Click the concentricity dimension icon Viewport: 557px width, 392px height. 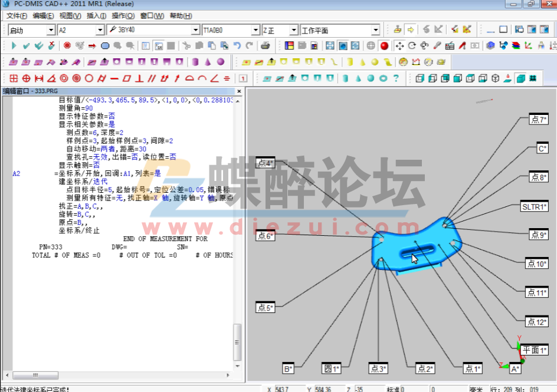coord(63,77)
